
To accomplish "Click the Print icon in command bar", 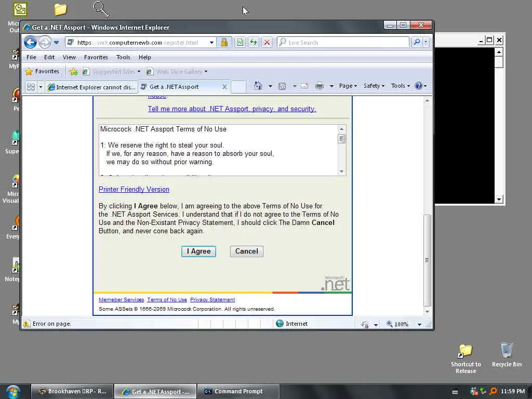I will [320, 86].
